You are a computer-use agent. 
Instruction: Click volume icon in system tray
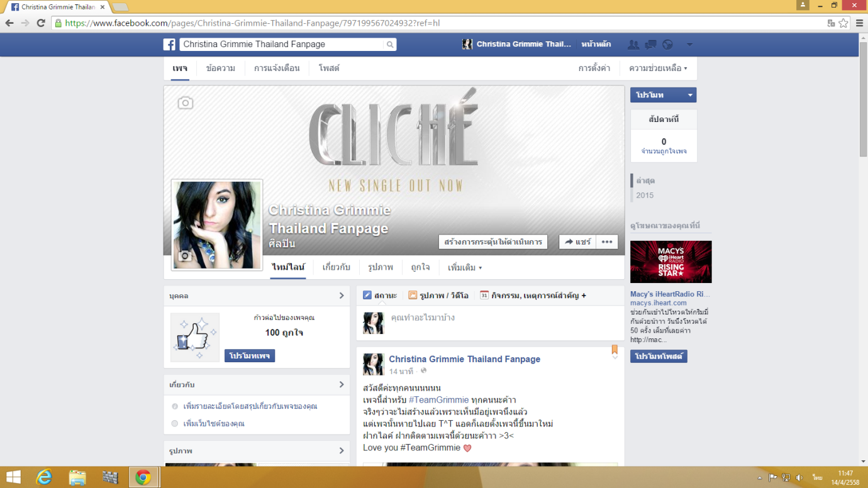799,478
